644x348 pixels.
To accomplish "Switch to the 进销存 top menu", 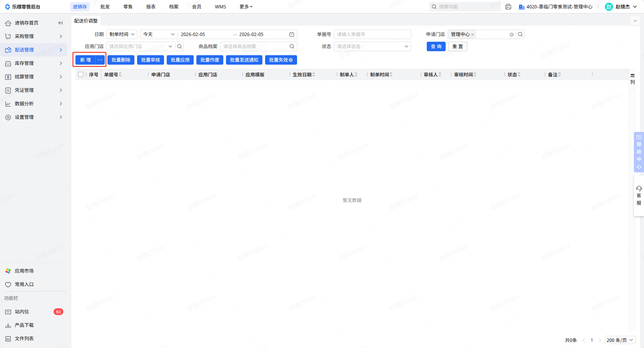I will (x=80, y=7).
